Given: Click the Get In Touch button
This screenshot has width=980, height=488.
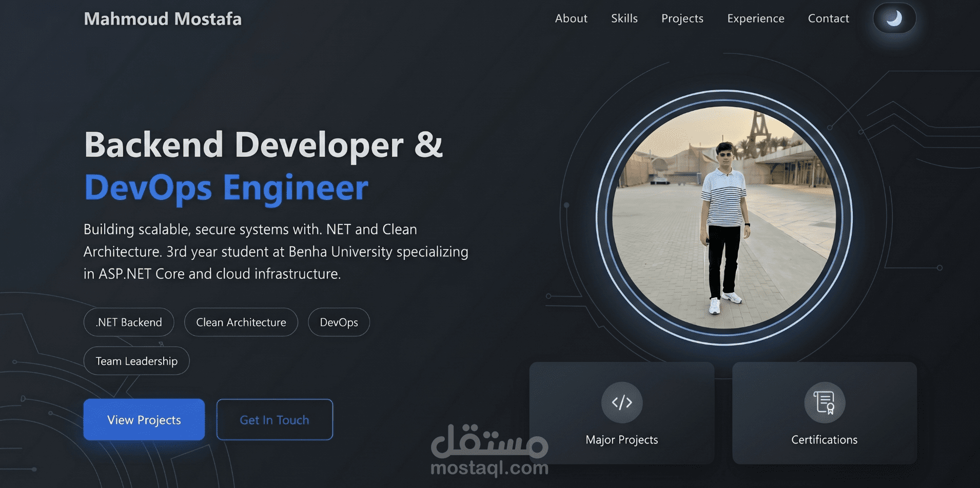Looking at the screenshot, I should (275, 420).
